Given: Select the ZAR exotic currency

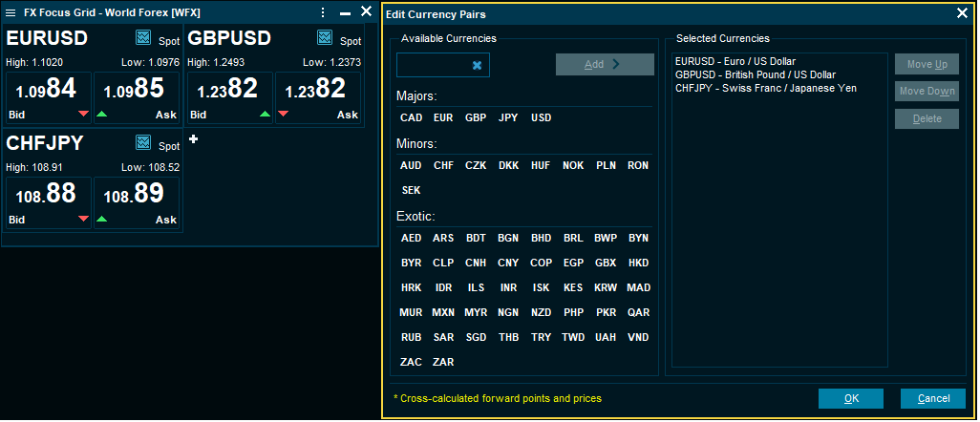Looking at the screenshot, I should pyautogui.click(x=443, y=362).
